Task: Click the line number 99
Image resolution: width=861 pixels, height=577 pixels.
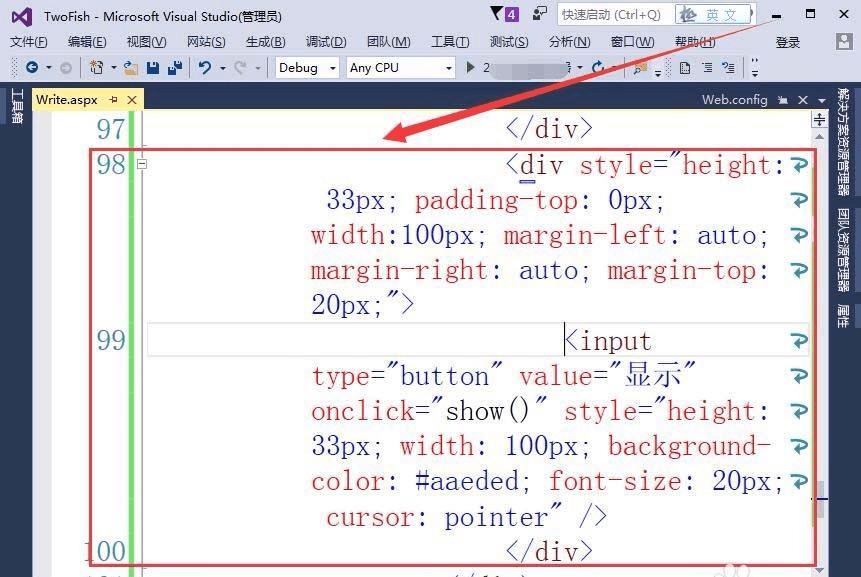Action: tap(111, 340)
